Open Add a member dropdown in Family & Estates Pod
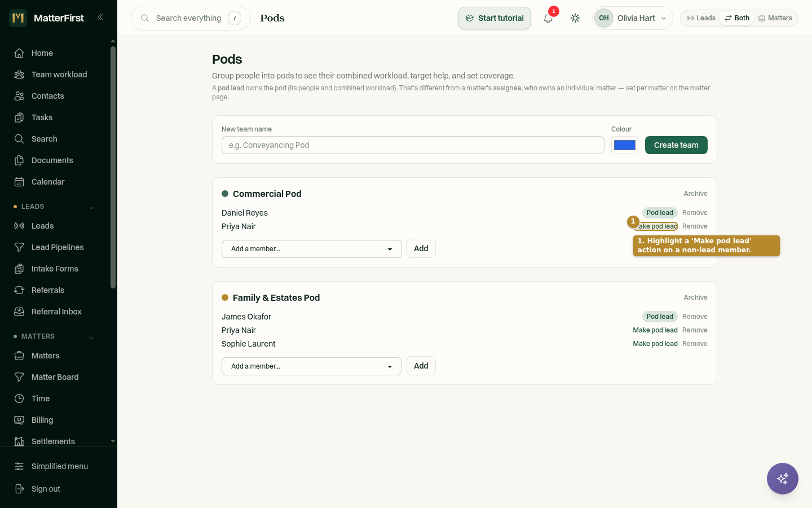Viewport: 812px width, 508px height. tap(312, 366)
